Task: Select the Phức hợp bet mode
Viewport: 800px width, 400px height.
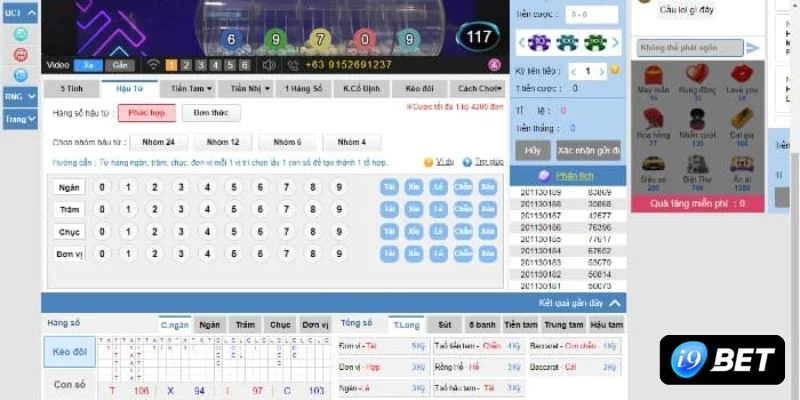Action: pos(153,113)
